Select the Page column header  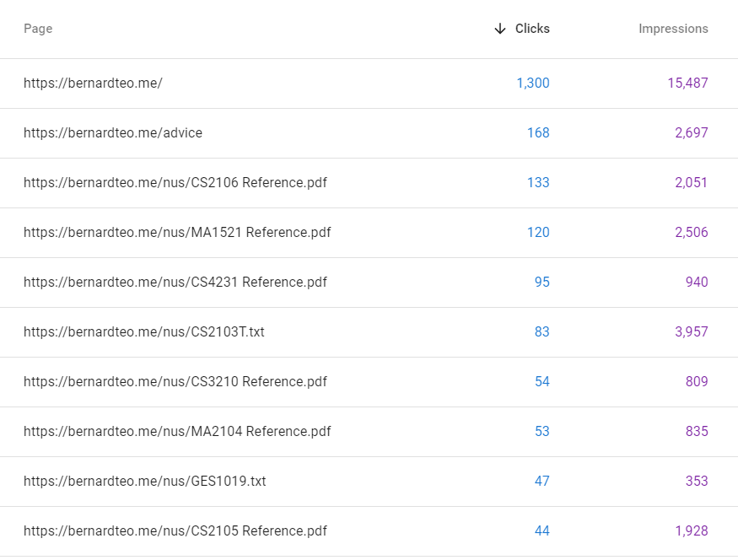(x=38, y=29)
